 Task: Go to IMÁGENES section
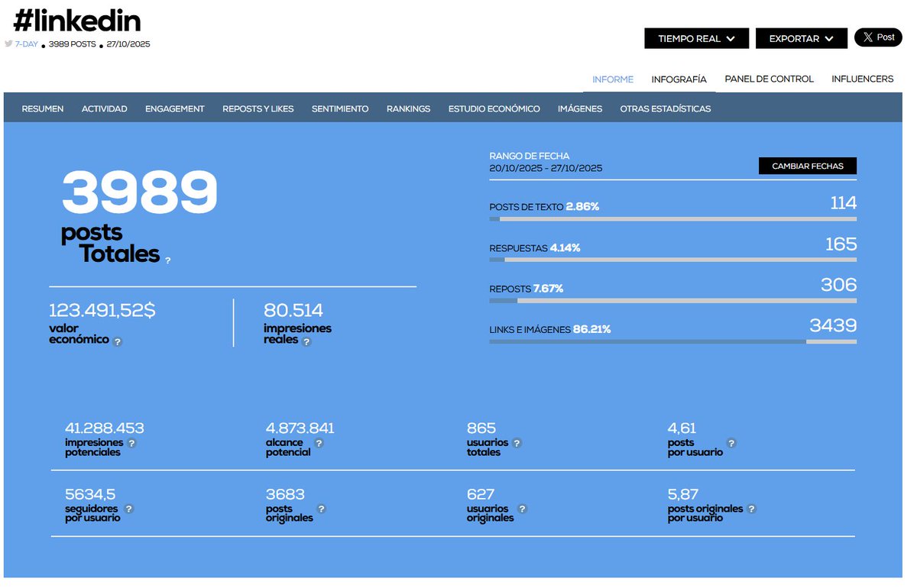click(580, 108)
